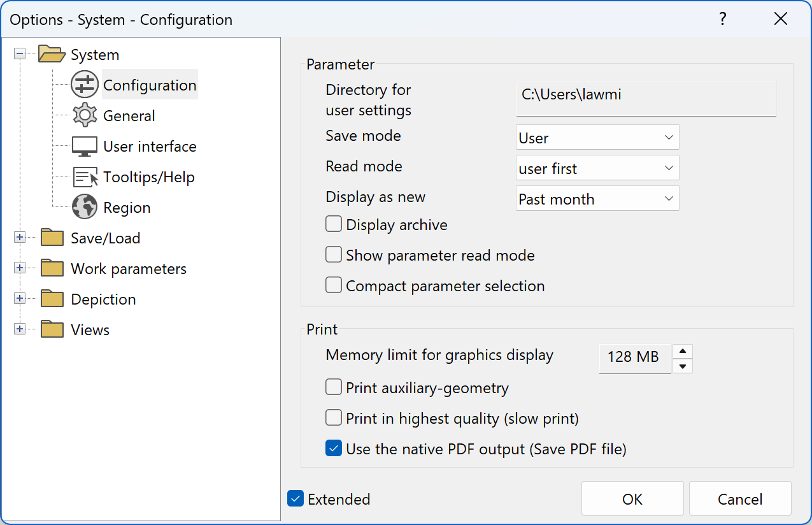Screen dimensions: 812x525
Task: Select the User interface monitor icon
Action: [x=84, y=146]
